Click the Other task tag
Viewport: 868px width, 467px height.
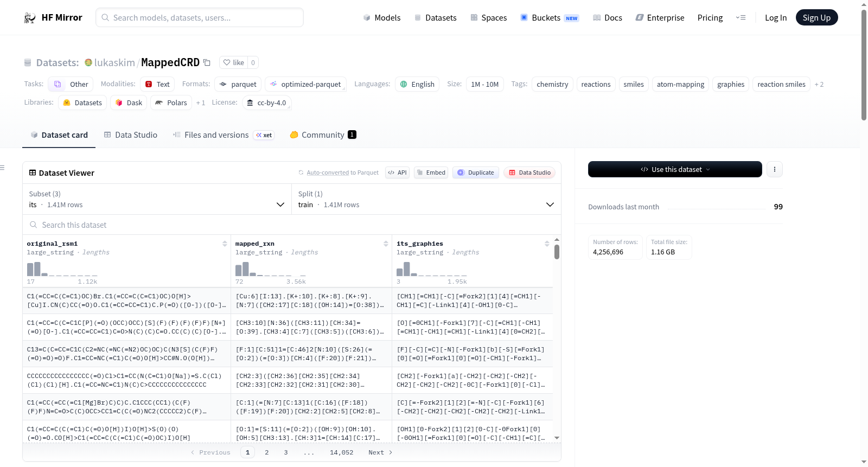click(71, 84)
